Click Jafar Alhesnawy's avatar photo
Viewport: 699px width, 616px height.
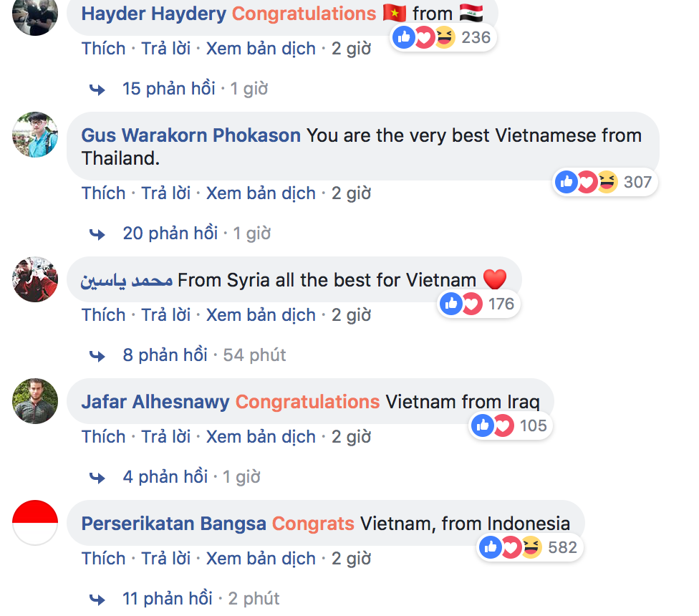point(35,401)
